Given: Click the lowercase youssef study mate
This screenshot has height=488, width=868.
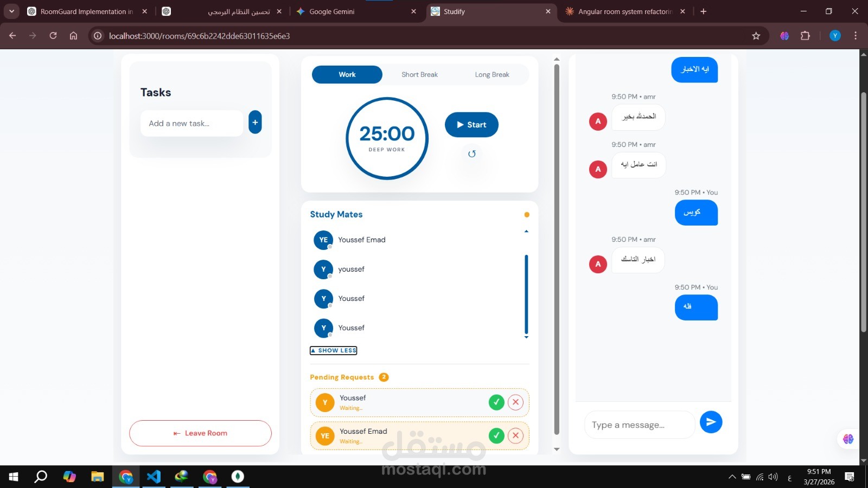Looking at the screenshot, I should pyautogui.click(x=351, y=269).
